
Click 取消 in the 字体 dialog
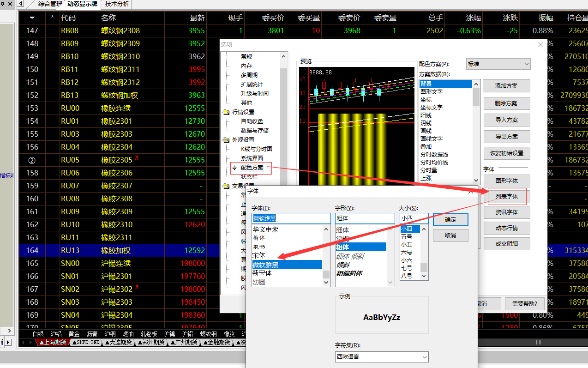[450, 235]
